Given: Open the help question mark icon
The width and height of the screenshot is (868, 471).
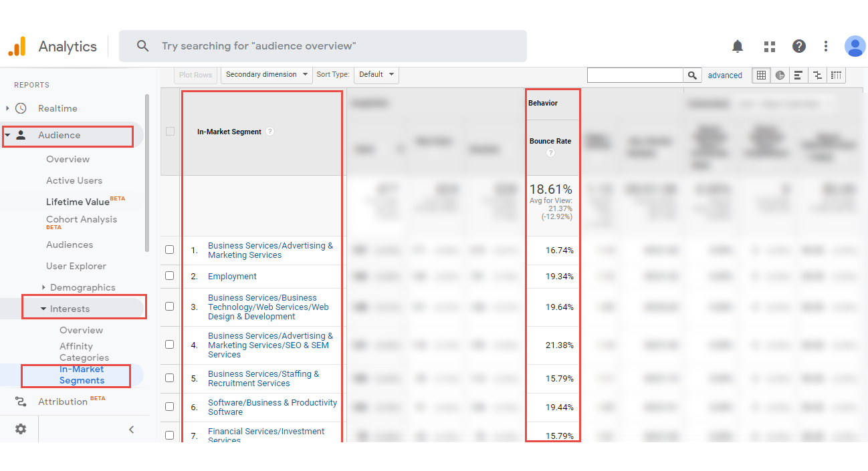Looking at the screenshot, I should pos(799,46).
